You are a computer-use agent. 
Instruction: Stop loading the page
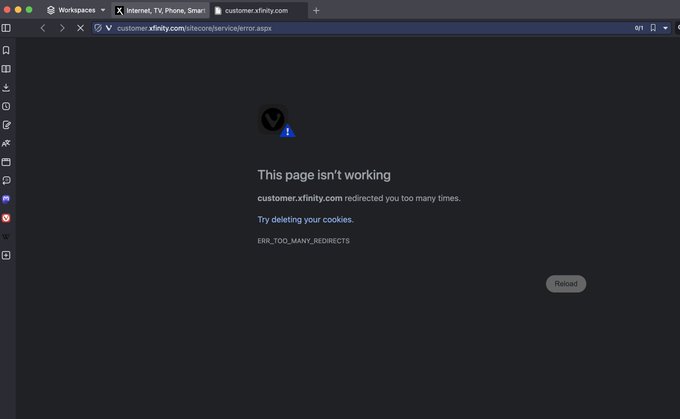[x=80, y=28]
